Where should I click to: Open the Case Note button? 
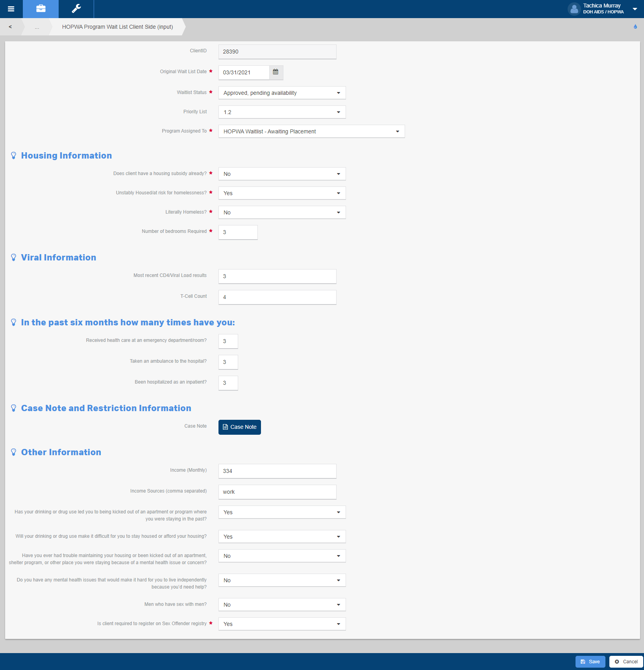coord(239,427)
